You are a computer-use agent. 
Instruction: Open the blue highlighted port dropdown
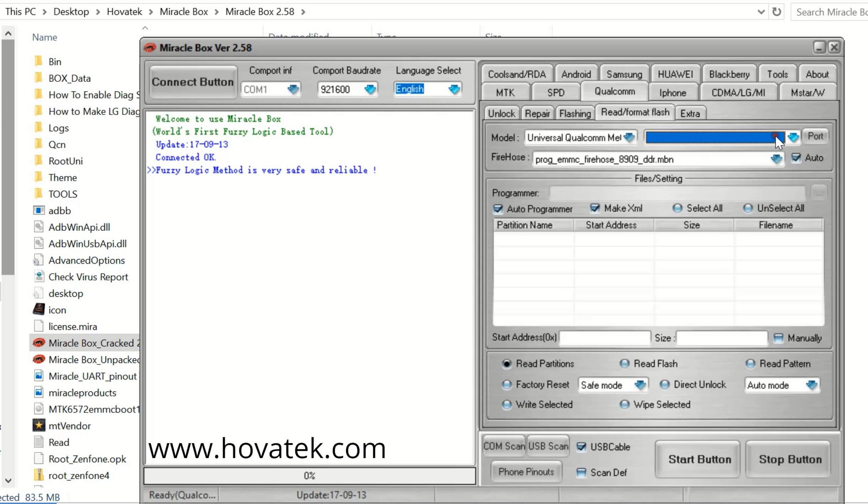pos(793,137)
